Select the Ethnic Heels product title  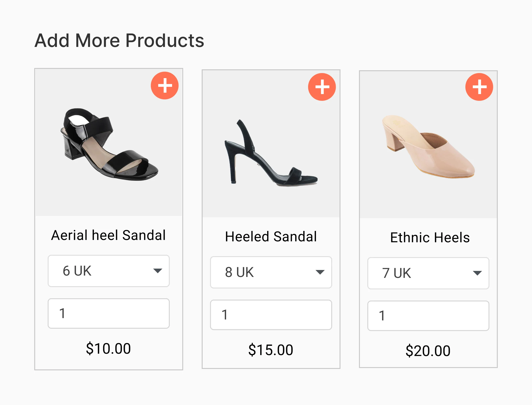(430, 238)
